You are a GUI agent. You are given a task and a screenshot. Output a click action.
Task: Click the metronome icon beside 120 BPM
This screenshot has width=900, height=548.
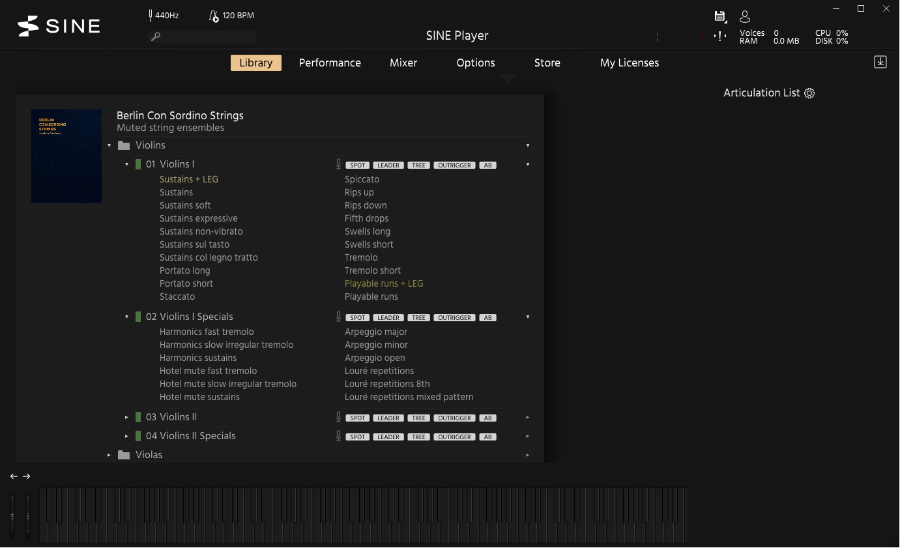[214, 16]
